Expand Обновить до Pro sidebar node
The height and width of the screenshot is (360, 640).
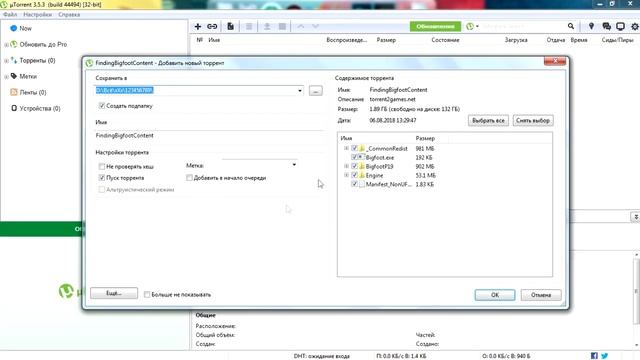tap(6, 44)
